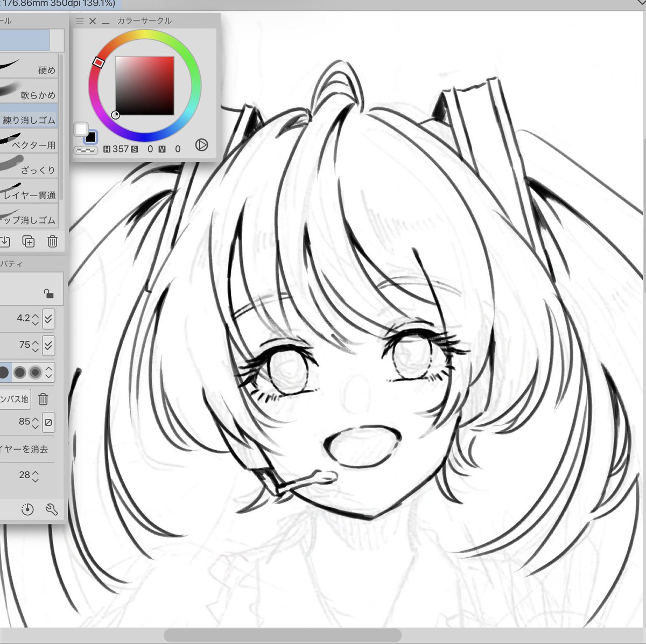Close the Color Circle panel
This screenshot has width=646, height=644.
[93, 21]
